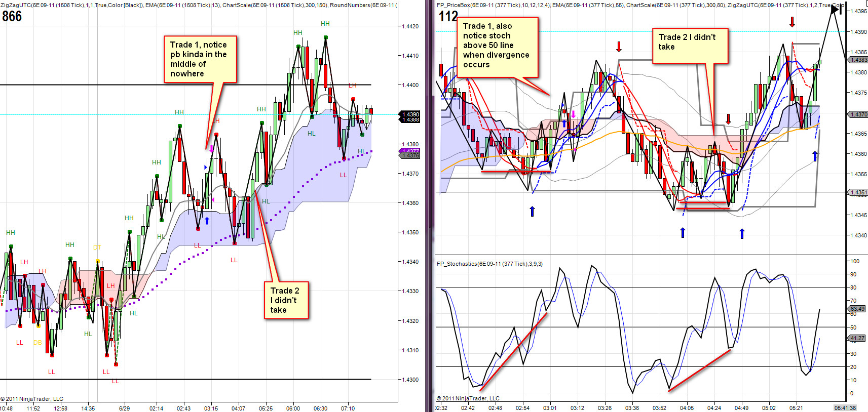Click the 90 level label on stochastics axis
The height and width of the screenshot is (412, 868).
pyautogui.click(x=853, y=274)
